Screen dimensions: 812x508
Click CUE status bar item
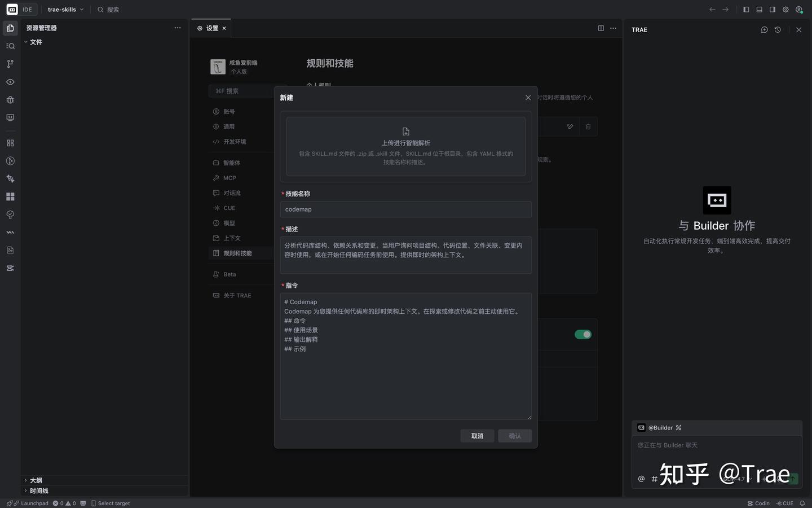[x=785, y=503]
